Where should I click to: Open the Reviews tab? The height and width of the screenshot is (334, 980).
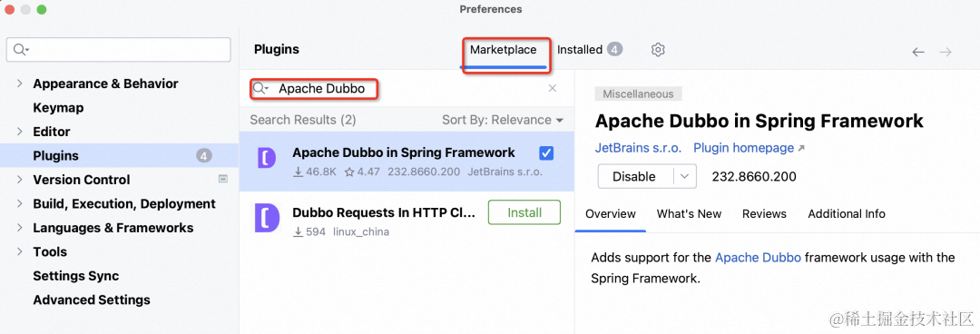(764, 214)
